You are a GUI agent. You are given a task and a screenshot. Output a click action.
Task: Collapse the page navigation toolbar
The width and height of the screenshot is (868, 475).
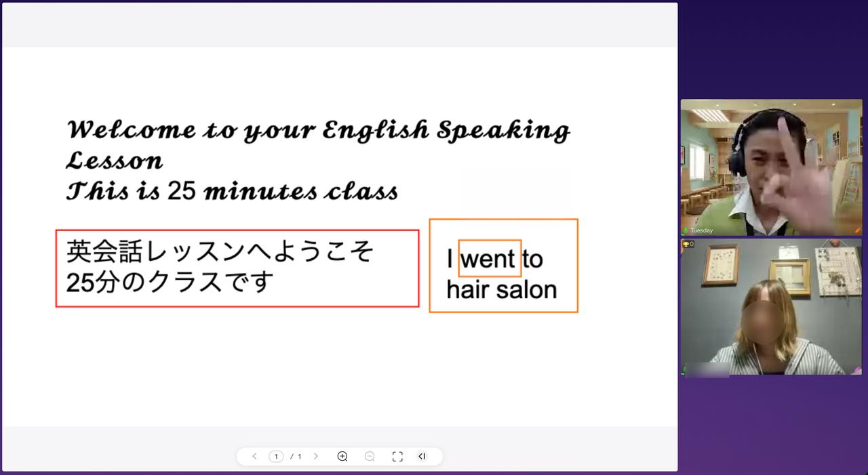click(x=422, y=456)
